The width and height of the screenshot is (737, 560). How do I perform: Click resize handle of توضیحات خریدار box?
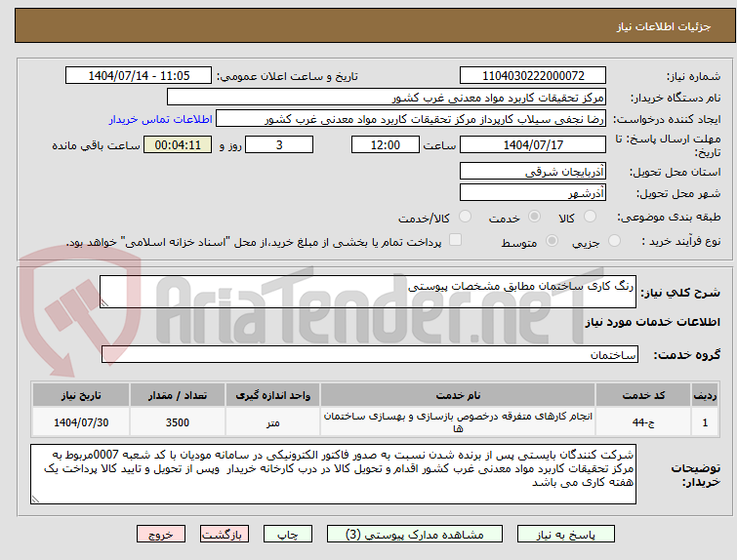pyautogui.click(x=35, y=499)
